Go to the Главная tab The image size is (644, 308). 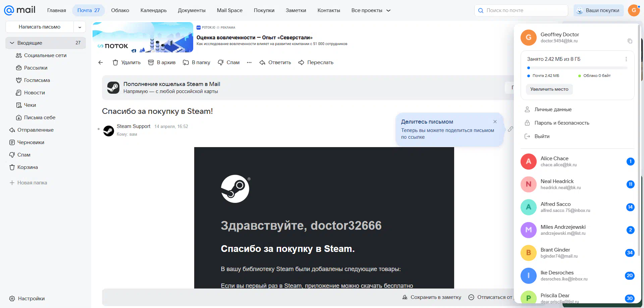[57, 10]
